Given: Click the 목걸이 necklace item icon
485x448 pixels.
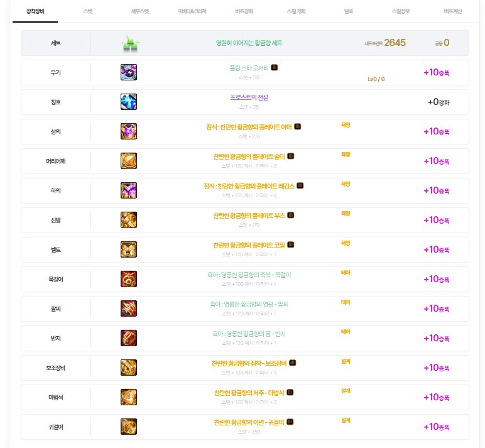Looking at the screenshot, I should point(129,279).
